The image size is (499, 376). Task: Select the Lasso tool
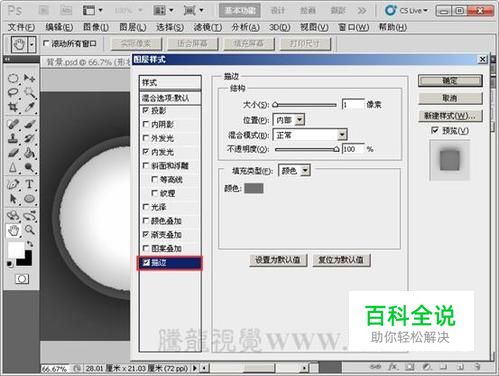tap(13, 93)
